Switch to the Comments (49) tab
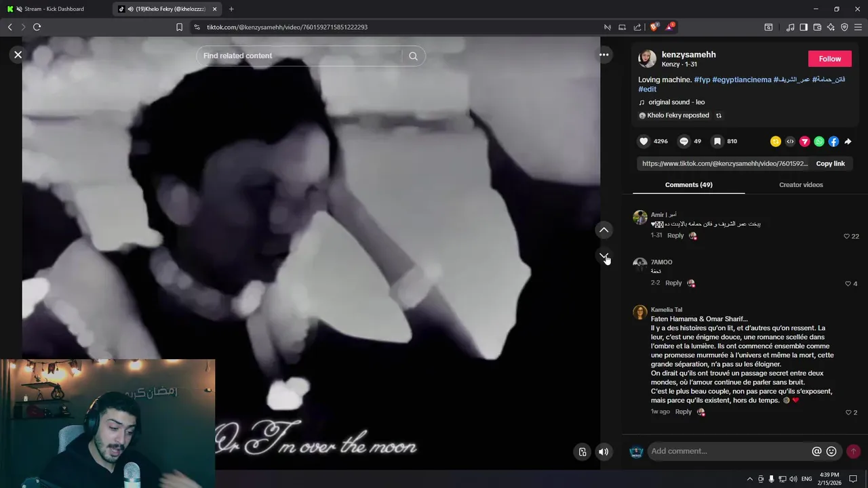Image resolution: width=868 pixels, height=488 pixels. 688,184
